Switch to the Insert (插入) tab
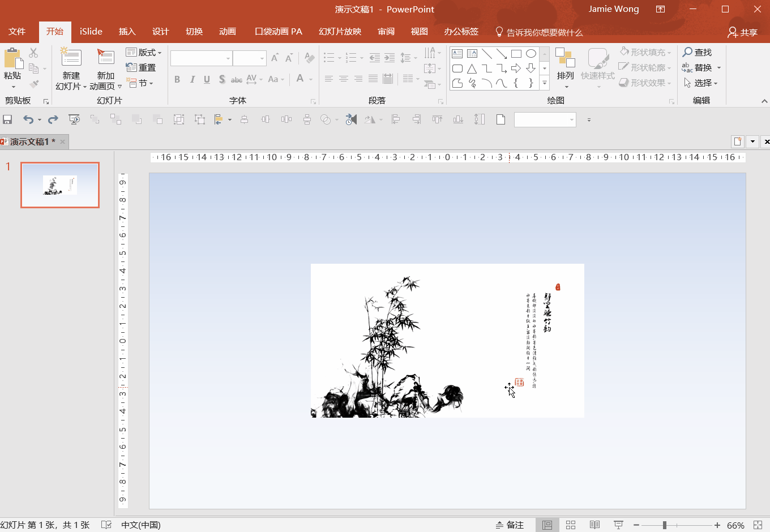 tap(127, 32)
